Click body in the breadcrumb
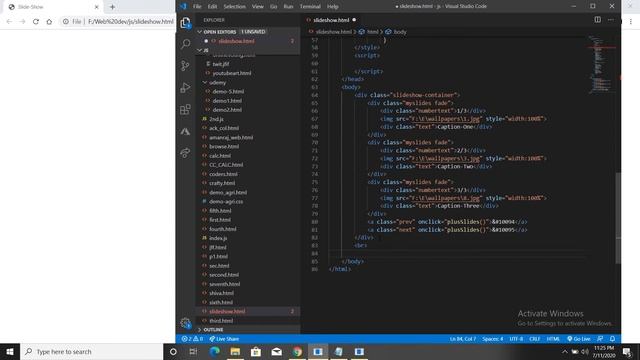Image resolution: width=640 pixels, height=360 pixels. pos(400,32)
